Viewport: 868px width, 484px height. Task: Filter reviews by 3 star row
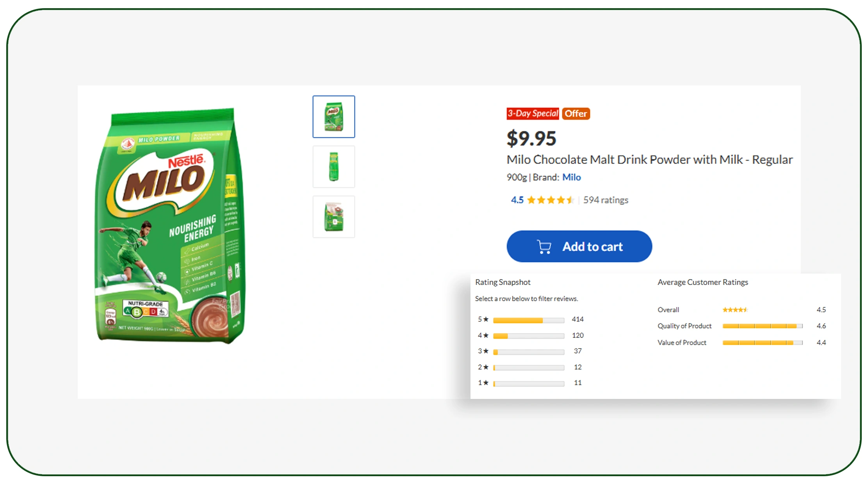(529, 352)
